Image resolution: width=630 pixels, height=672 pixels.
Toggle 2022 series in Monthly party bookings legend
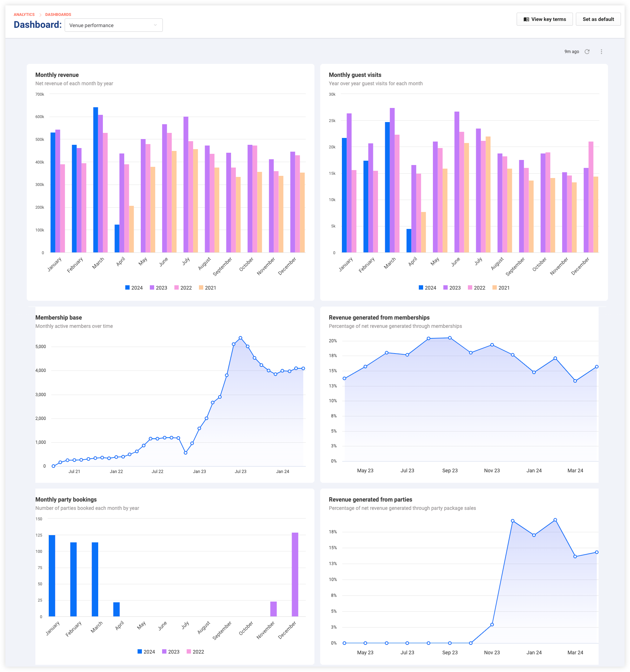pyautogui.click(x=195, y=652)
